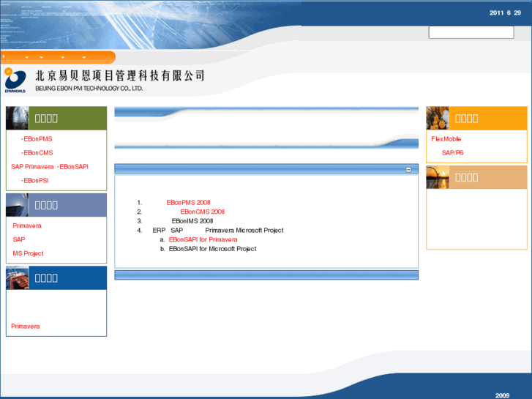Open the EBonPMS 2008 link

(x=188, y=203)
